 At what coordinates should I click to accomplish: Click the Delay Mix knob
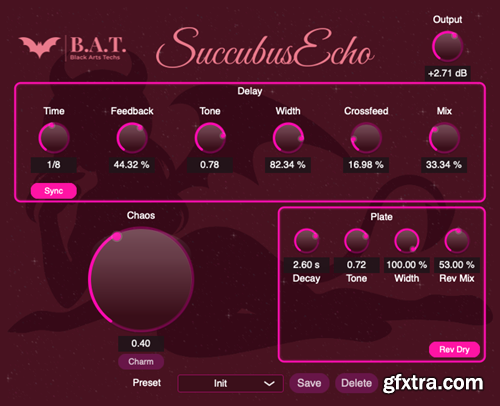coord(444,138)
